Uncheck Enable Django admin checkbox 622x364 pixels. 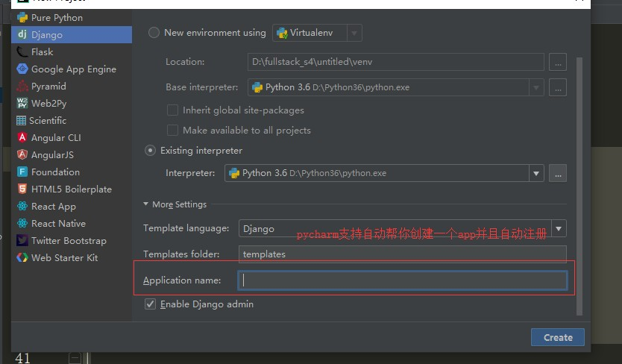150,304
